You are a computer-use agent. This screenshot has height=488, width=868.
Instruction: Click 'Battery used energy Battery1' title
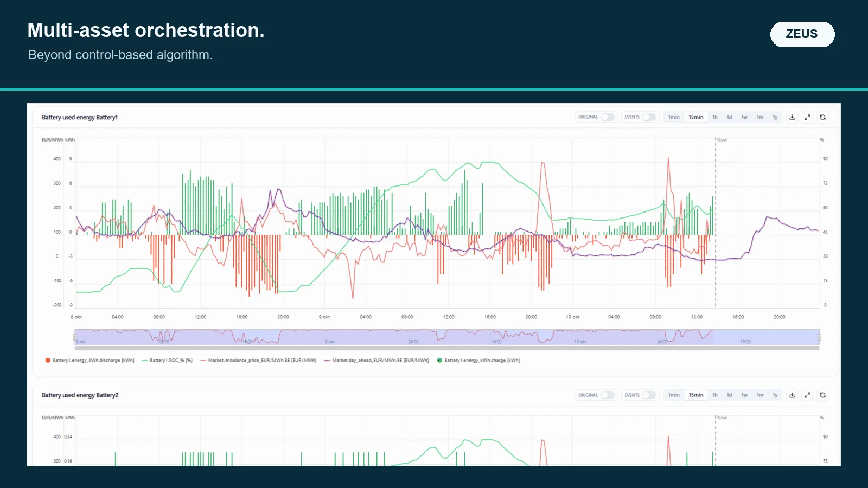point(80,117)
